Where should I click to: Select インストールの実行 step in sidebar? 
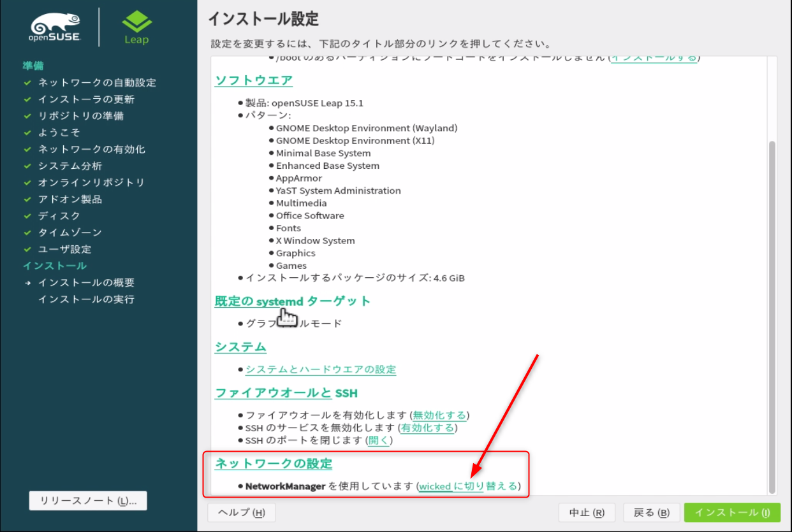coord(86,299)
